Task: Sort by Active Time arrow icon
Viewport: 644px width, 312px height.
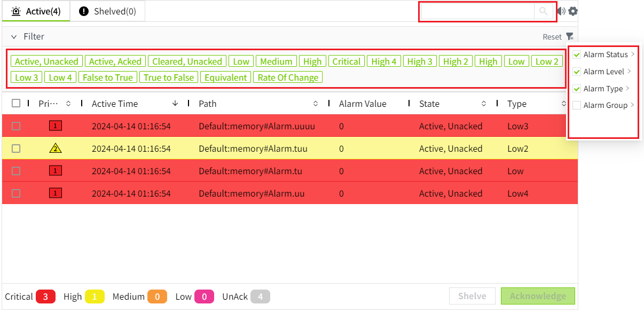Action: pos(175,104)
